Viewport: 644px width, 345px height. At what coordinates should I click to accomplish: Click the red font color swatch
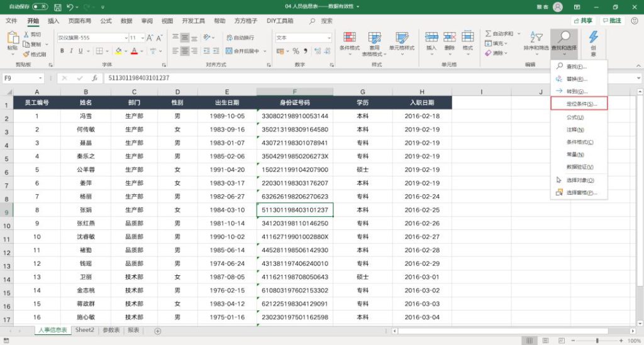[x=134, y=51]
